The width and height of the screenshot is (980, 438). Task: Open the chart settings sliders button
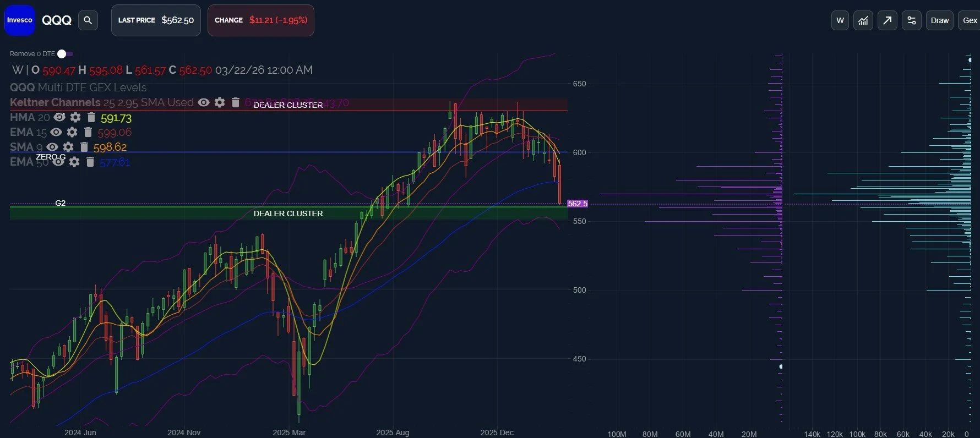click(x=912, y=20)
